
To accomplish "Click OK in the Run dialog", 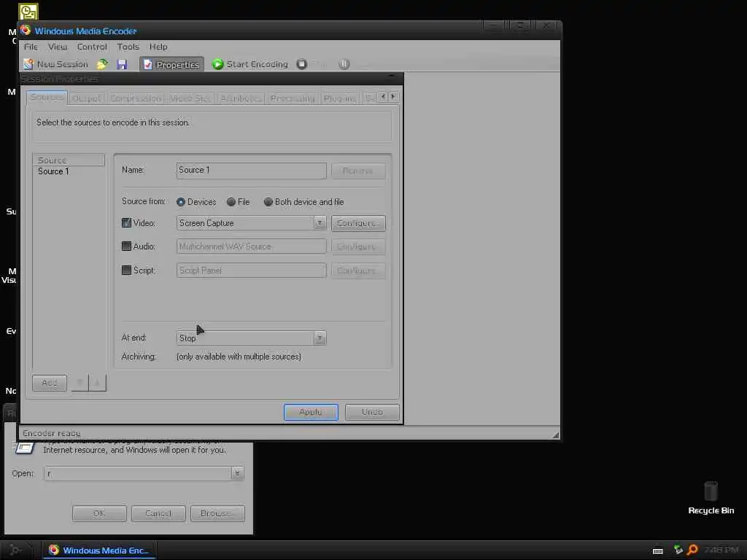I will click(99, 513).
